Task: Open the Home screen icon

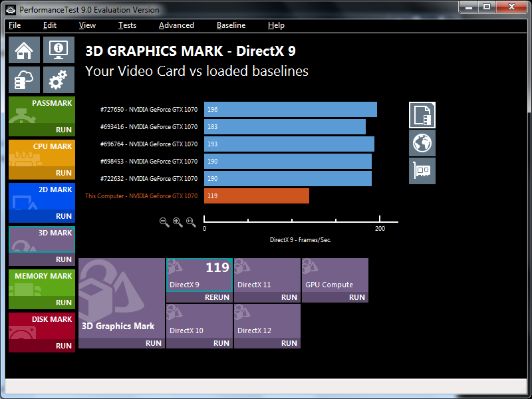Action: pos(24,50)
